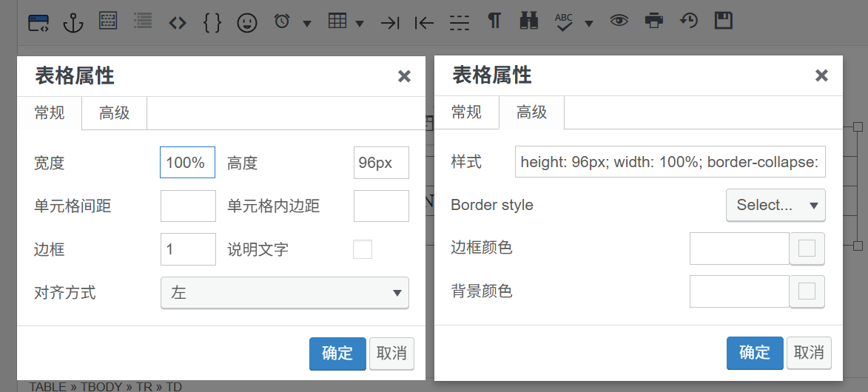Preview the document with the eye icon
The width and height of the screenshot is (868, 392).
(619, 21)
